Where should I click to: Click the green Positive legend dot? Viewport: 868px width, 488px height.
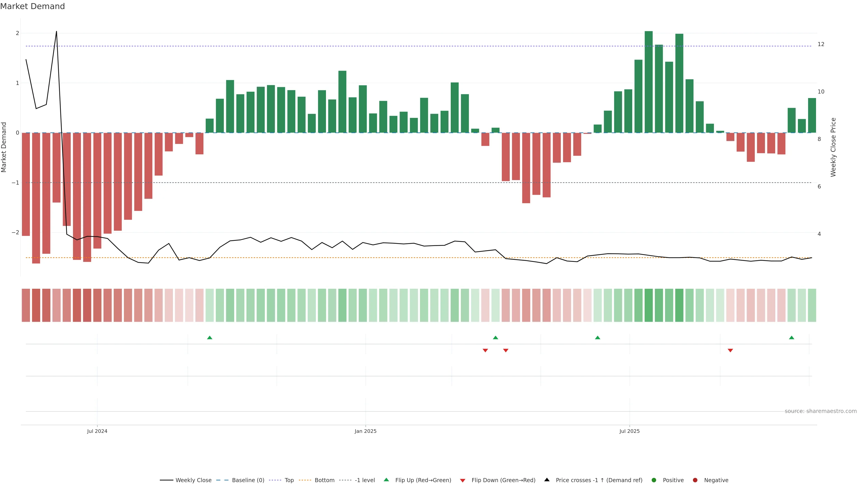(654, 480)
